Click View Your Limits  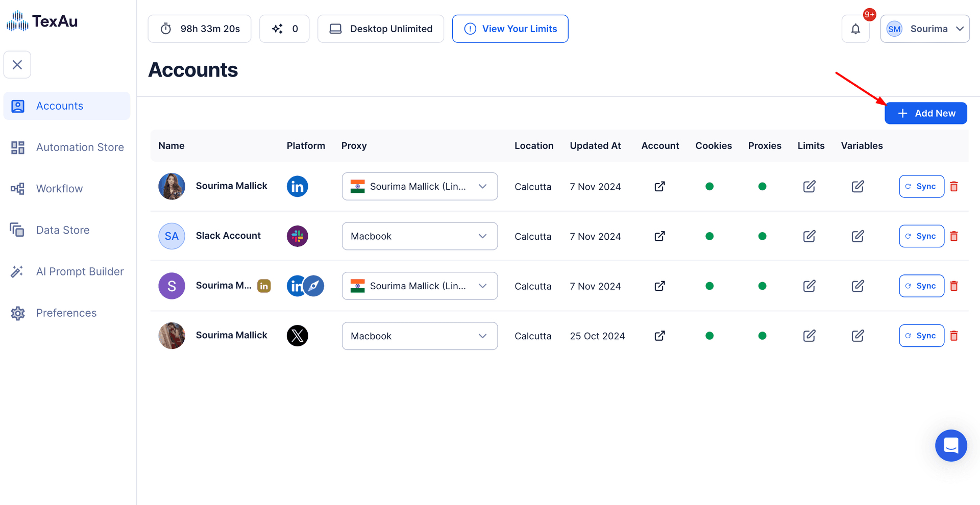pyautogui.click(x=510, y=29)
